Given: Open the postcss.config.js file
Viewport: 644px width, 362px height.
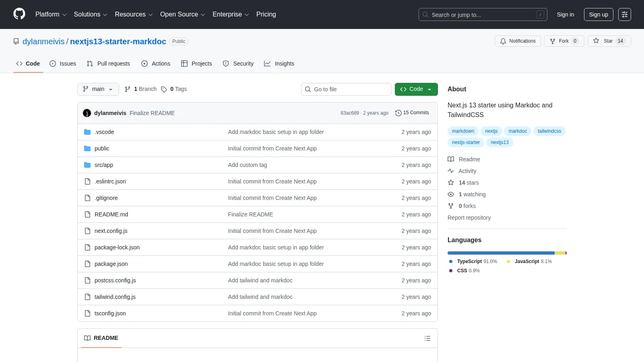Looking at the screenshot, I should pos(115,280).
